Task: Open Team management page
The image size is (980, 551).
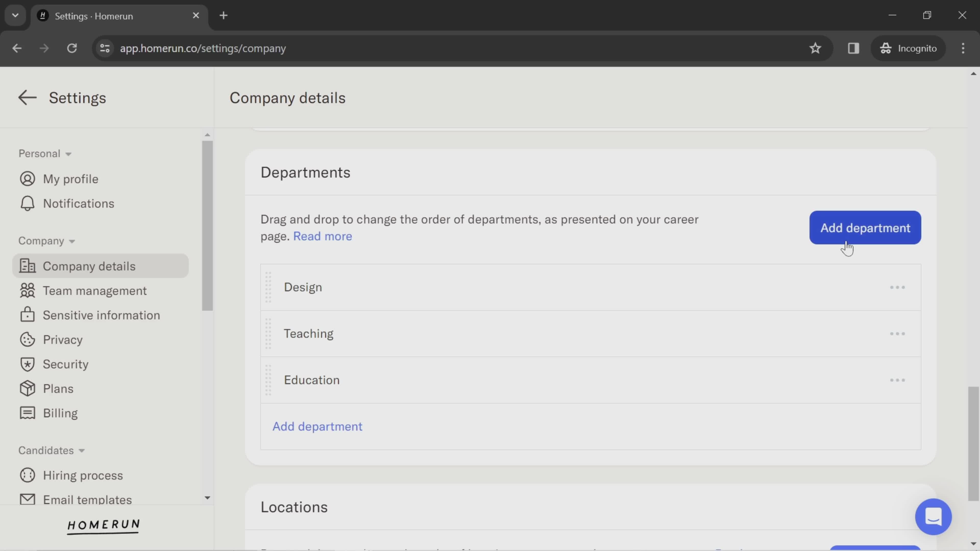Action: click(94, 291)
